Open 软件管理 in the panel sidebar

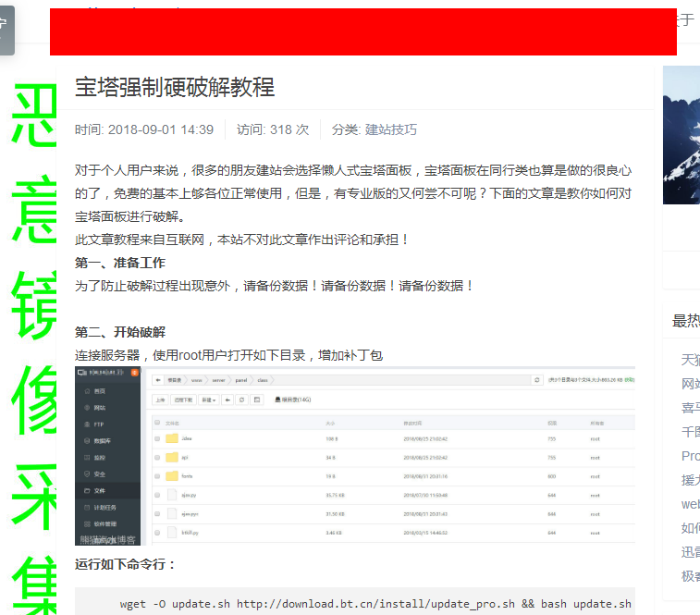[104, 523]
